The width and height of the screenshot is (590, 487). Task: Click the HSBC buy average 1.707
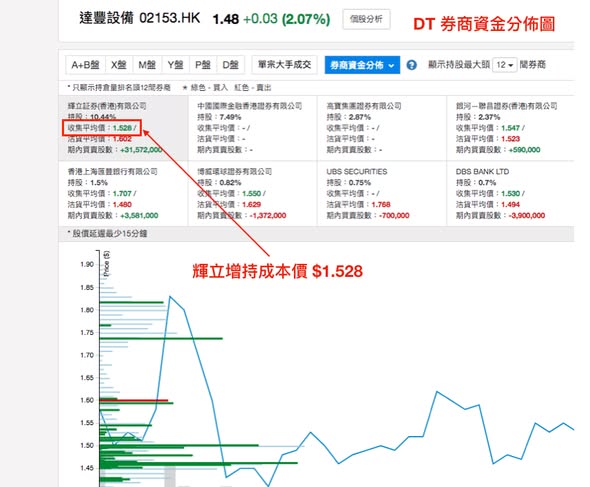click(x=122, y=193)
